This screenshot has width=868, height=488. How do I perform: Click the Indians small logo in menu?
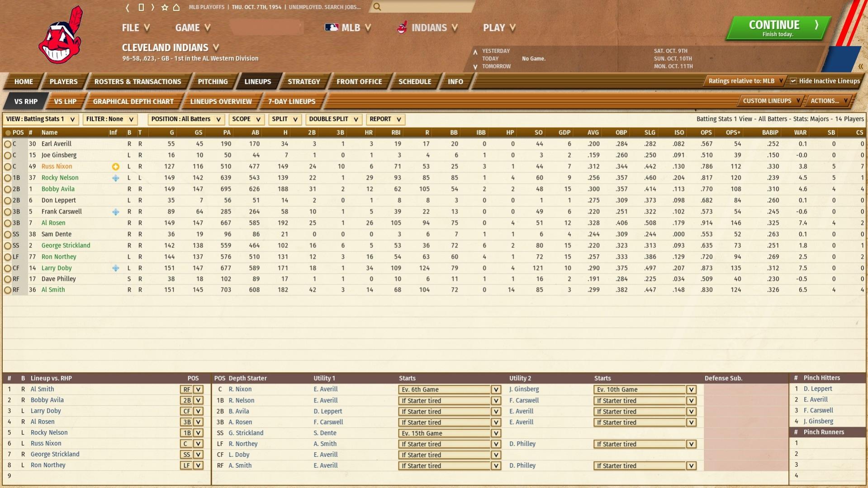point(402,28)
